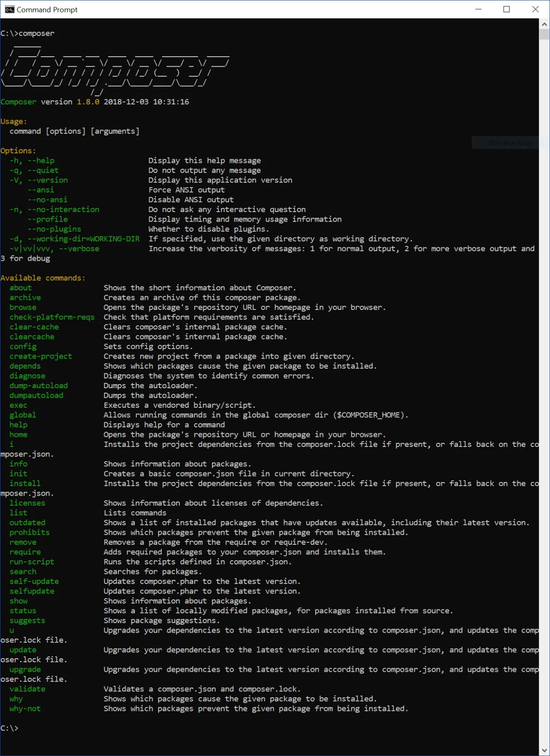Click the '-n, --no-interaction' option
Screen dimensions: 550x756
[x=55, y=210]
